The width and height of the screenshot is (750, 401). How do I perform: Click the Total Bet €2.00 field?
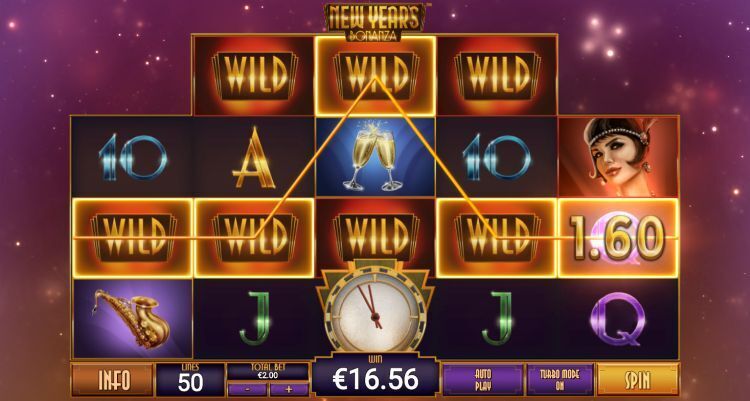coord(268,372)
